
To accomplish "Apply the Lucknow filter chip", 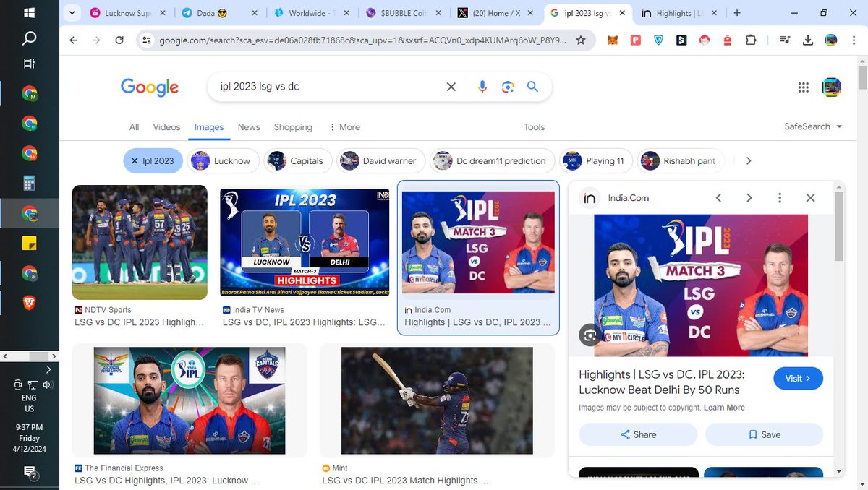I will pyautogui.click(x=224, y=160).
